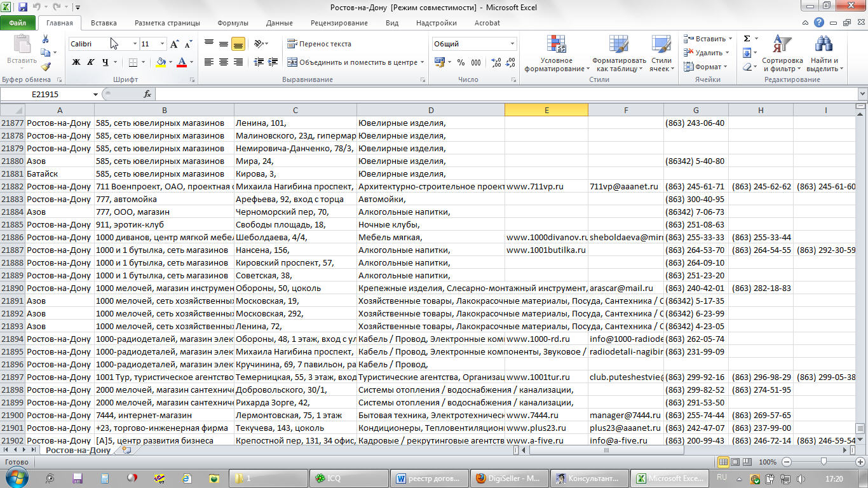Open Форматировать как таблицу icon
The height and width of the screenshot is (488, 868).
tap(619, 44)
